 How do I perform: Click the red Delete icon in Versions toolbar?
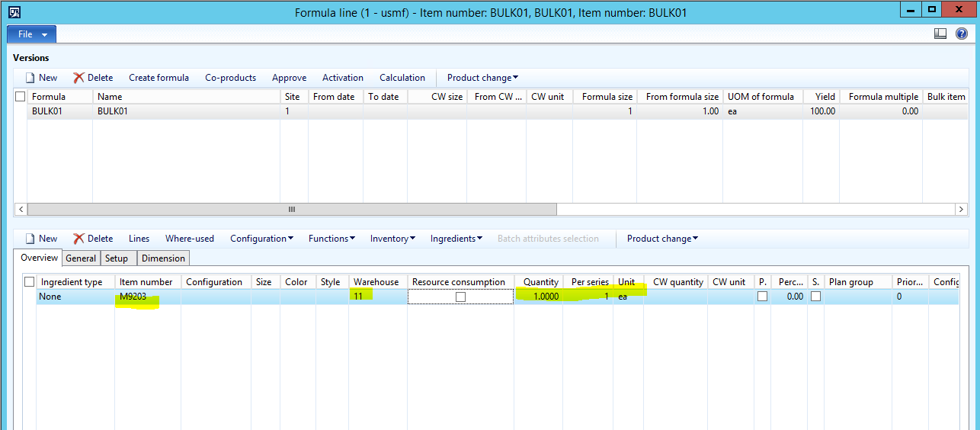click(x=78, y=78)
